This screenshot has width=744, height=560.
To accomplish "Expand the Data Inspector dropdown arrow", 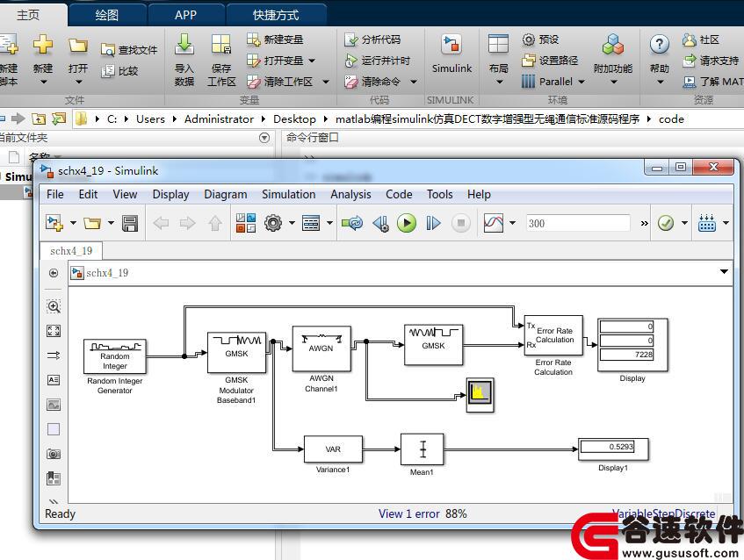I will pos(512,223).
